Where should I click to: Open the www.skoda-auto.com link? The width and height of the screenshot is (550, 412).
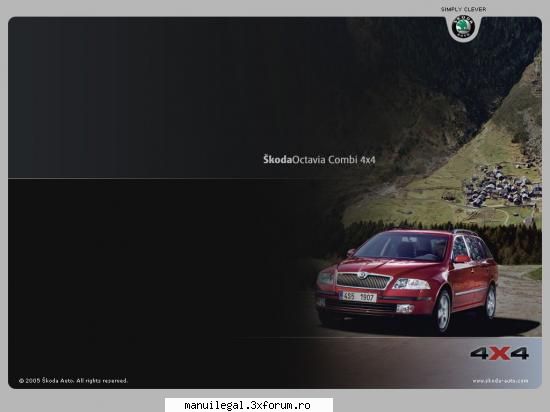[x=500, y=380]
